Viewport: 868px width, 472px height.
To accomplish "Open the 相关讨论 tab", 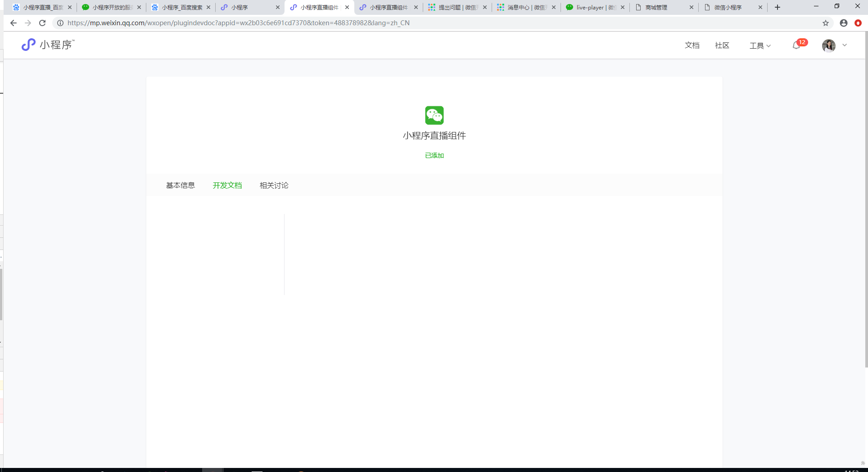I will coord(274,185).
